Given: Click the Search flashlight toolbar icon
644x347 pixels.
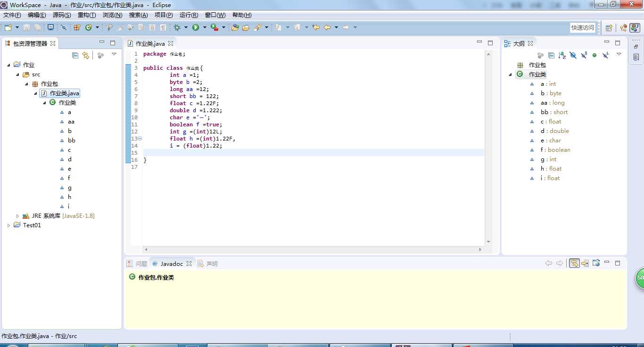Looking at the screenshot, I should [x=257, y=27].
